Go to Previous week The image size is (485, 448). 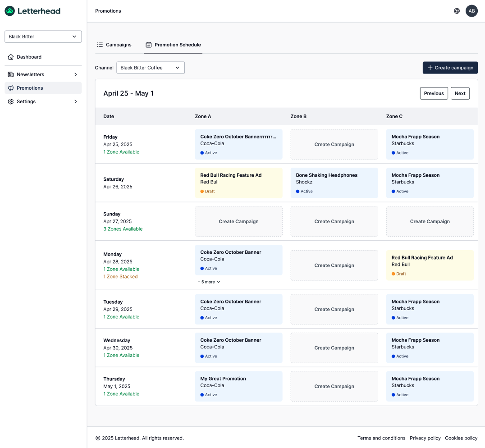[x=434, y=93]
